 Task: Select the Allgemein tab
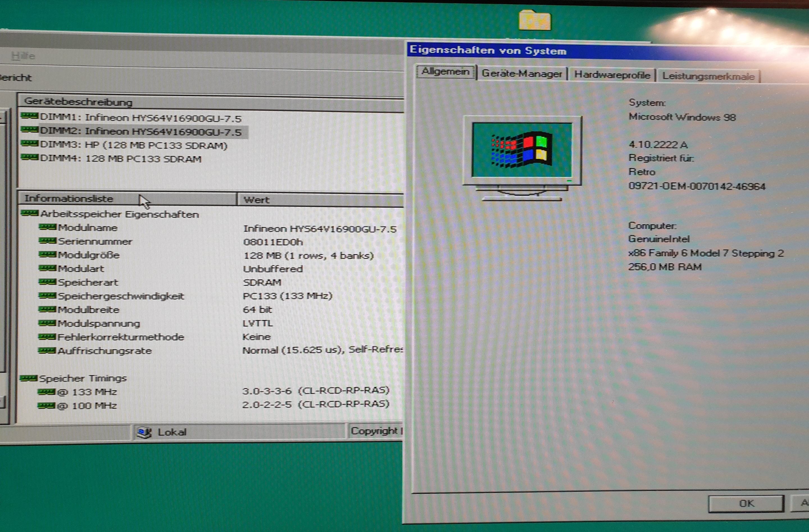coord(445,72)
